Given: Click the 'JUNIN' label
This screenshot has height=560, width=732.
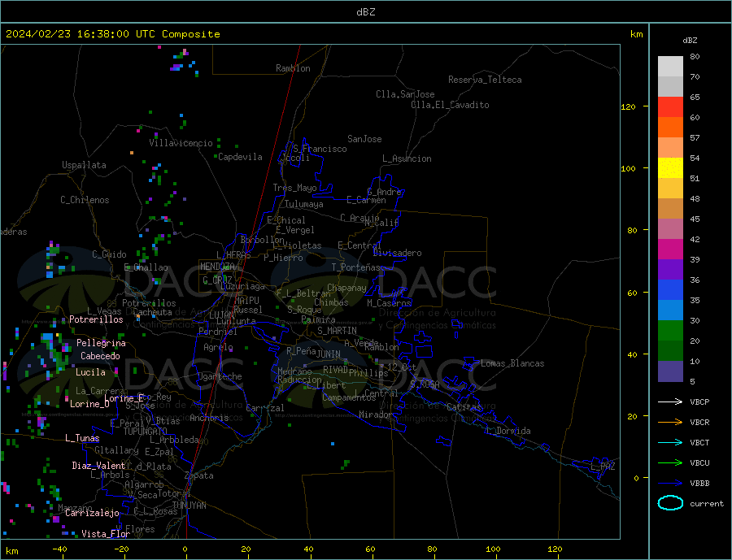Looking at the screenshot, I should click(329, 354).
